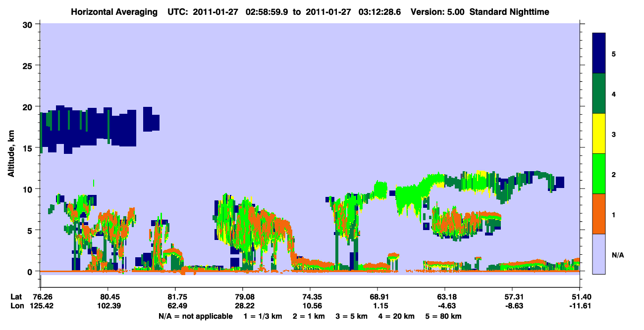
Task: Click the '4 = 20 km' caption
Action: click(x=395, y=316)
